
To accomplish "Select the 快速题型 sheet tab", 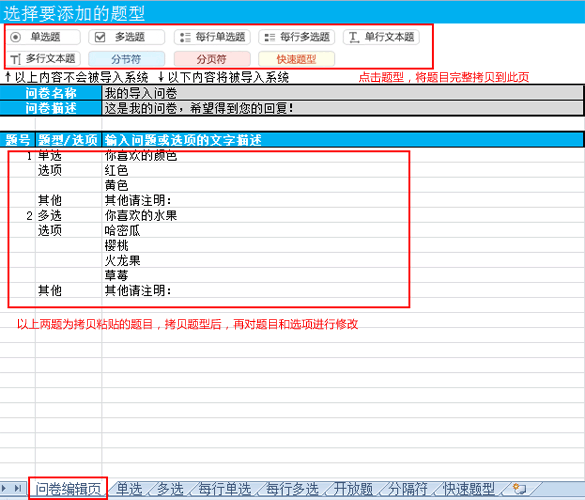I will pyautogui.click(x=469, y=488).
